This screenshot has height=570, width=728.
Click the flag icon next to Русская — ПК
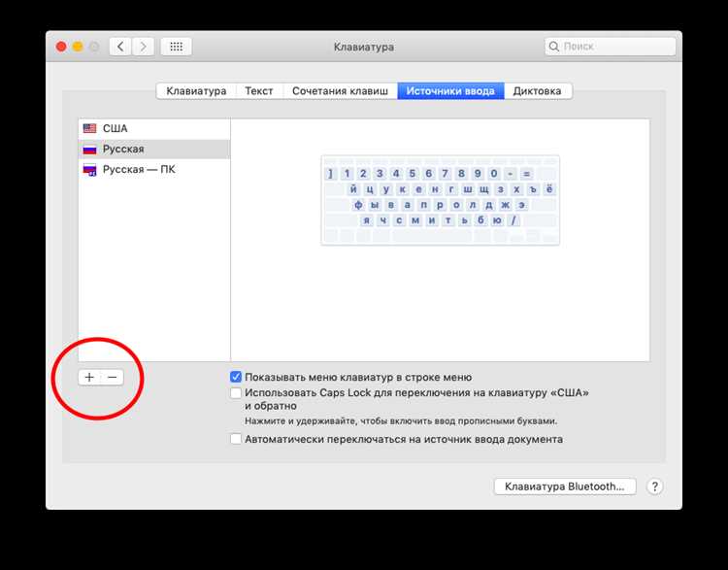(89, 170)
